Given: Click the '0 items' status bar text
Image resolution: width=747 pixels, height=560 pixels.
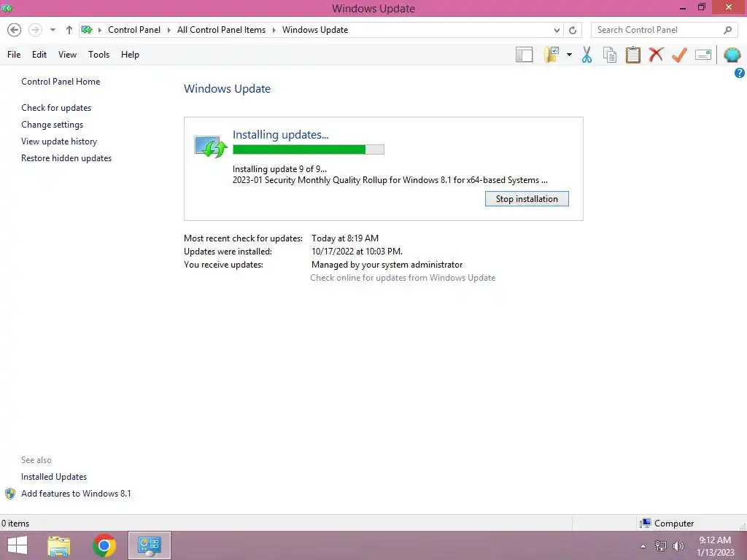Looking at the screenshot, I should click(15, 524).
